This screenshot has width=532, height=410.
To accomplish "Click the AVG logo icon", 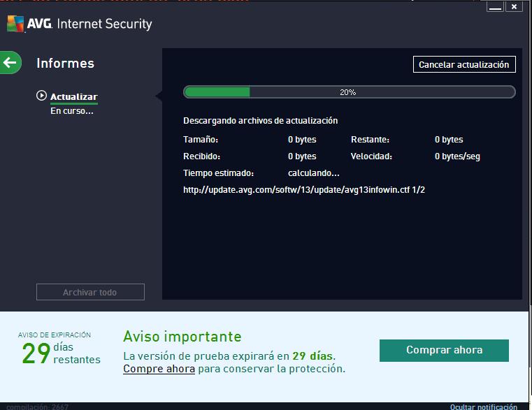I will [x=15, y=24].
